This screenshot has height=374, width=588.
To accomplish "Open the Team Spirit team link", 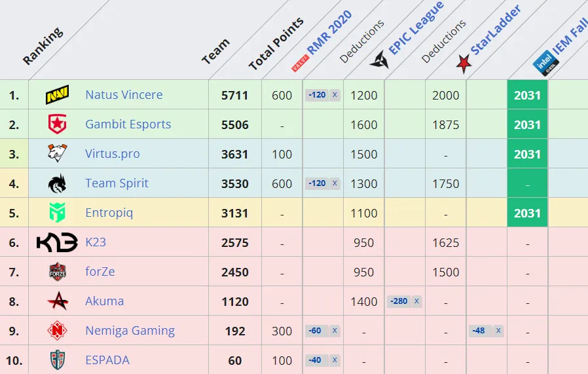I will tap(117, 183).
